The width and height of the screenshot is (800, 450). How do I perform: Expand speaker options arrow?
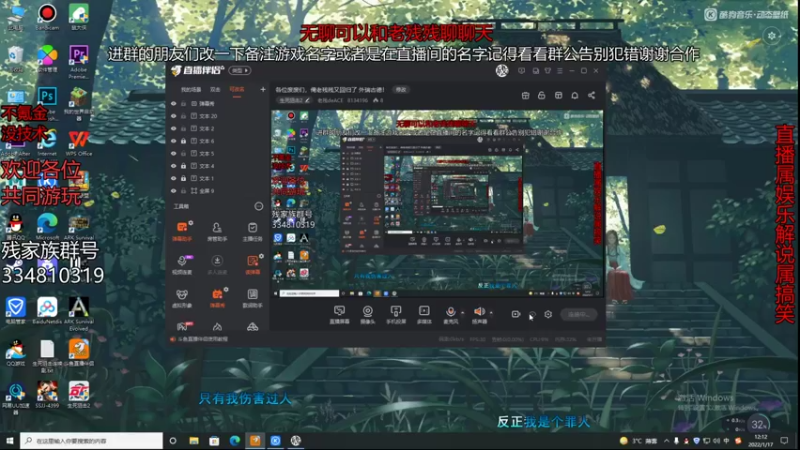(x=491, y=312)
